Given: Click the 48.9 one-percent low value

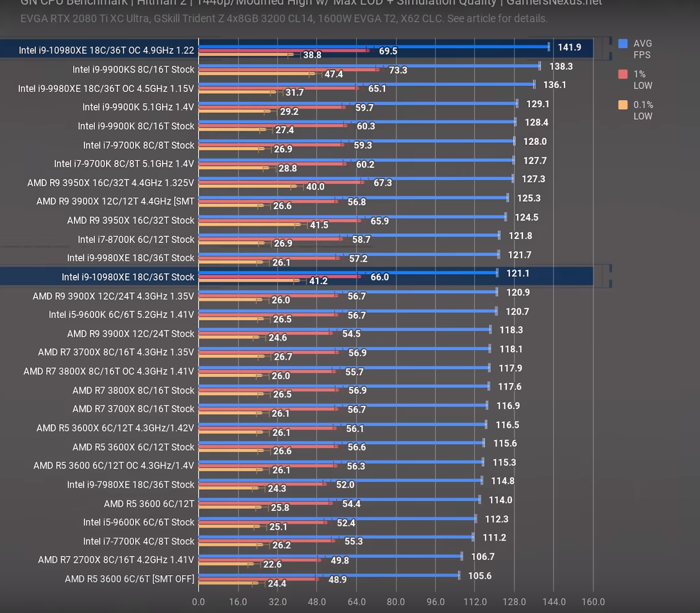Looking at the screenshot, I should point(337,580).
